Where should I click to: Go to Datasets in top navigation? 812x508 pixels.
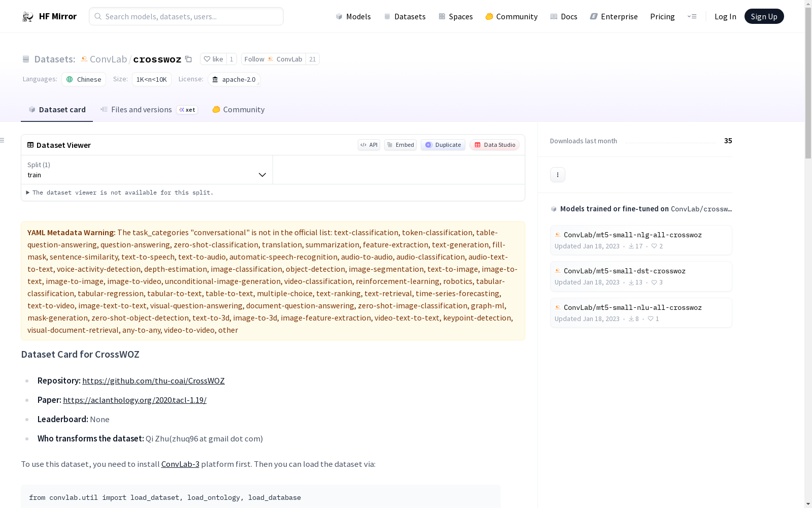click(404, 16)
